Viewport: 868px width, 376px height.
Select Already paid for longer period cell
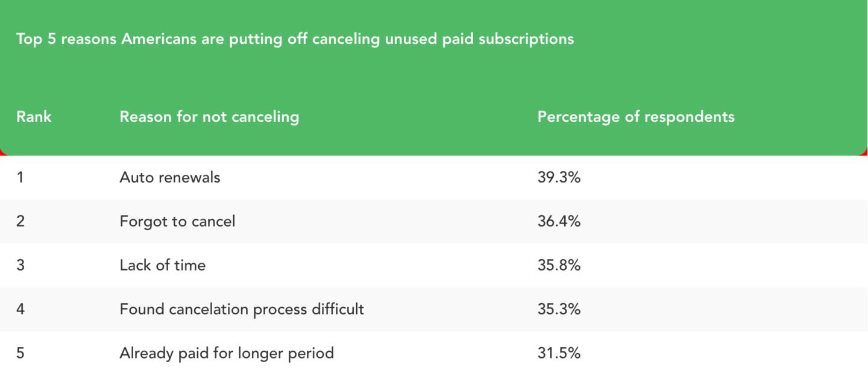227,353
